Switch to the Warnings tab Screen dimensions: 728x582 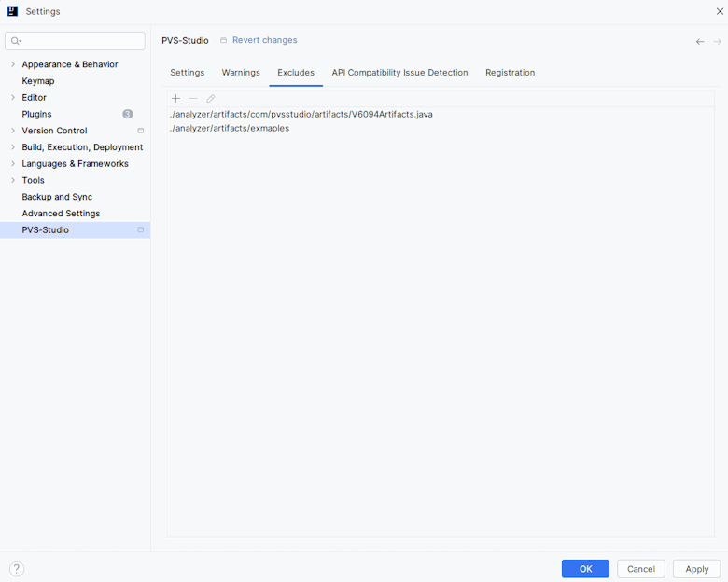click(x=241, y=73)
